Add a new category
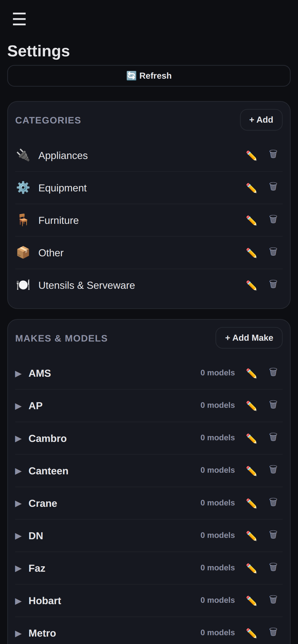This screenshot has height=644, width=298. coord(261,120)
